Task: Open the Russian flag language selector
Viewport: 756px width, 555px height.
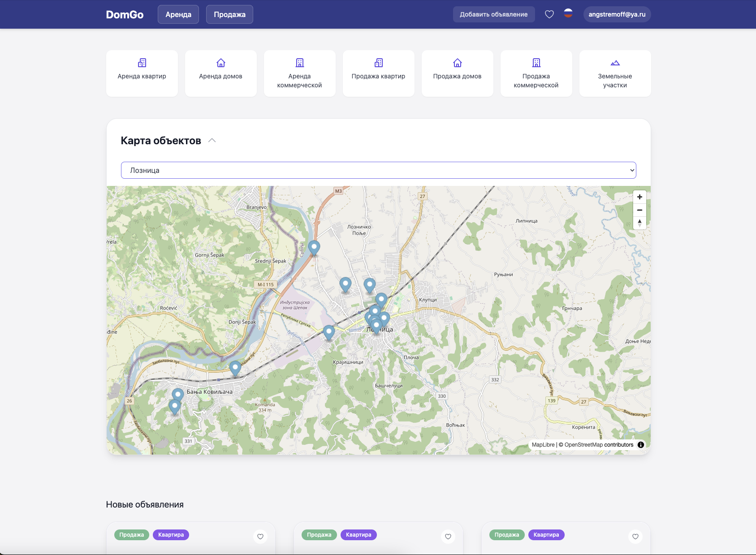Action: 568,13
